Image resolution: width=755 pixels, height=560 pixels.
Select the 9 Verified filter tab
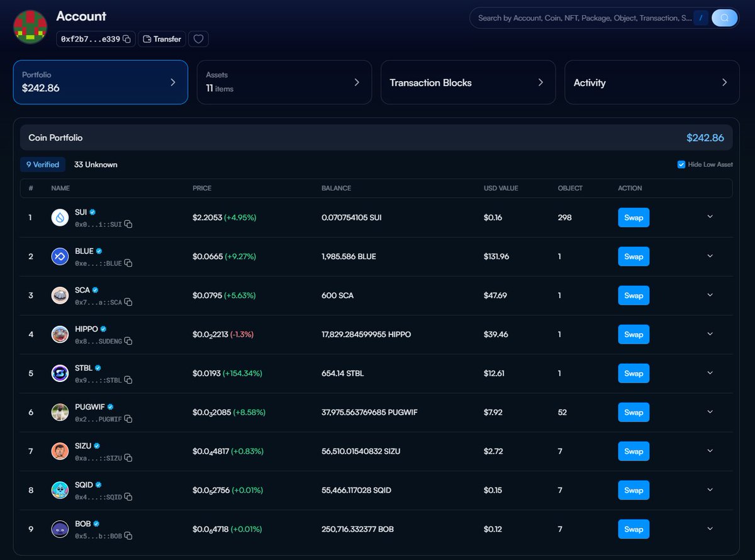coord(42,164)
